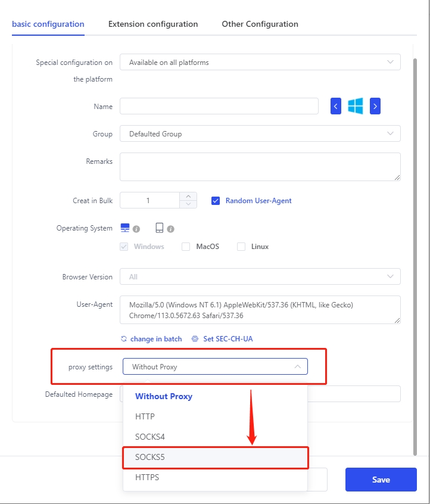Screen dimensions: 430x504
Task: Switch to the Extension configuration tab
Action: 153,24
